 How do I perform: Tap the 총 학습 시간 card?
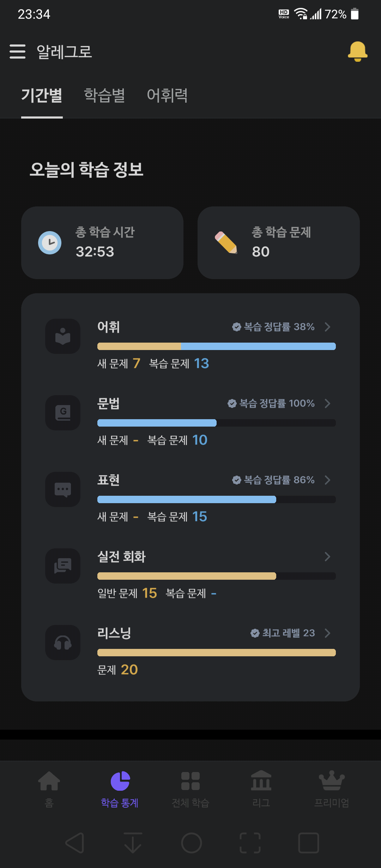(x=102, y=243)
